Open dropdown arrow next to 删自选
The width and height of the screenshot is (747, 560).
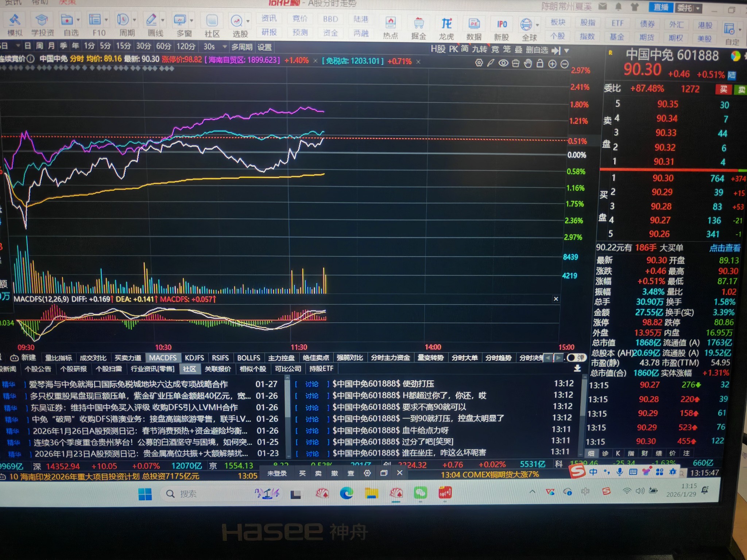tap(566, 50)
